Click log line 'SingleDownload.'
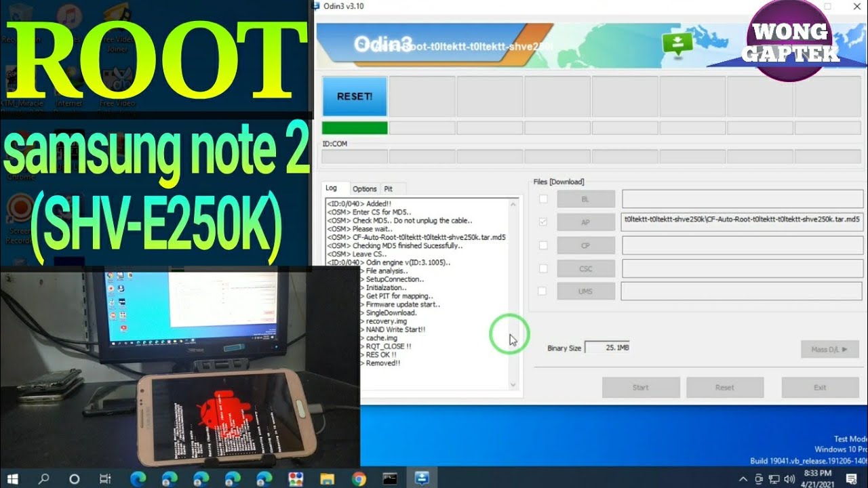Viewport: 868px width, 488px height. tap(392, 313)
